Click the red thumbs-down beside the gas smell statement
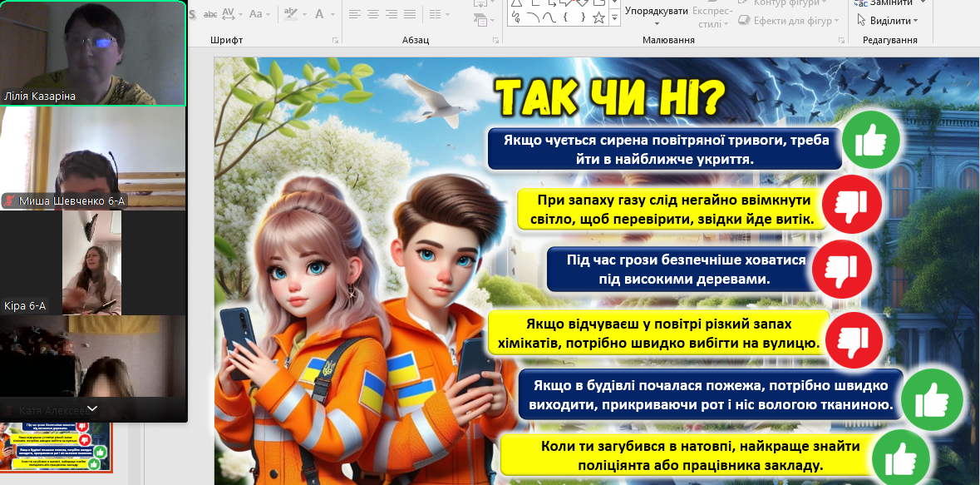 (850, 204)
